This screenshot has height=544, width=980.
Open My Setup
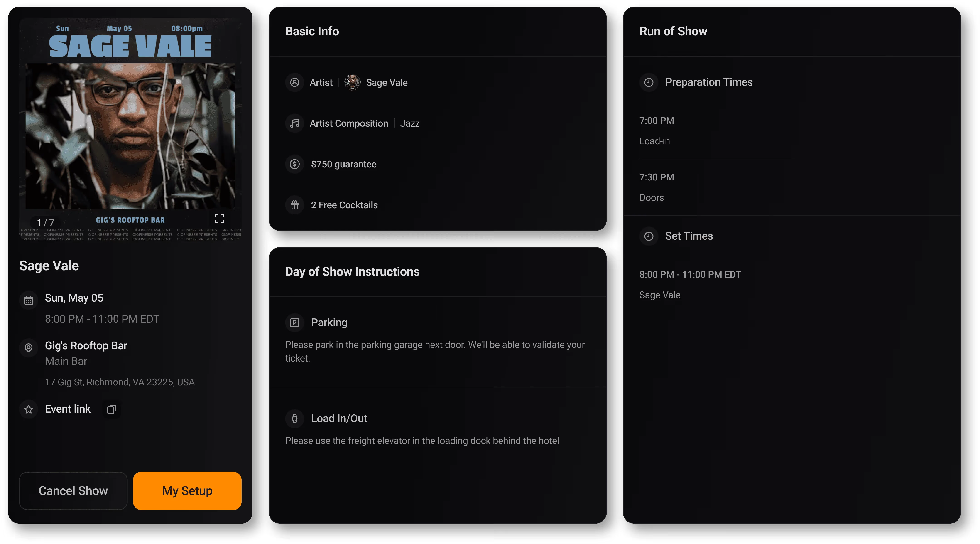point(187,491)
